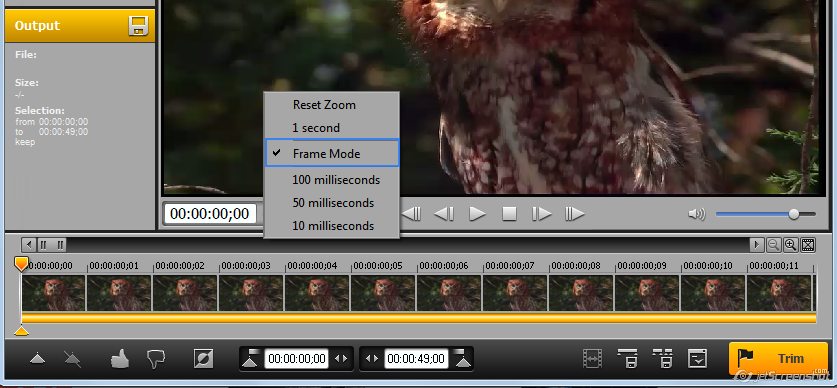
Task: Click the save disk icon on Output header
Action: (138, 26)
